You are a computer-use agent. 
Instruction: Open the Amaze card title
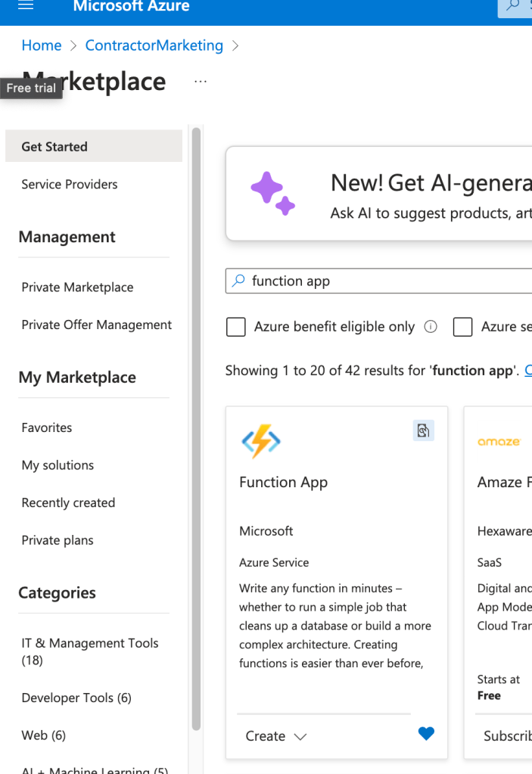tap(504, 482)
